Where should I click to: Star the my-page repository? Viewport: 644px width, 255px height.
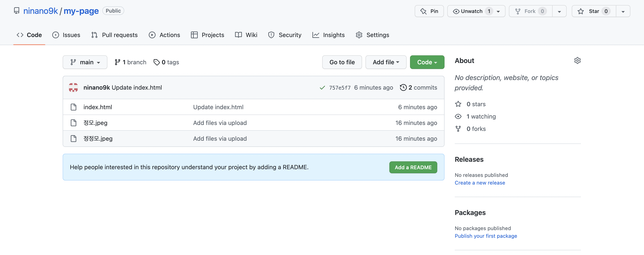click(x=594, y=11)
